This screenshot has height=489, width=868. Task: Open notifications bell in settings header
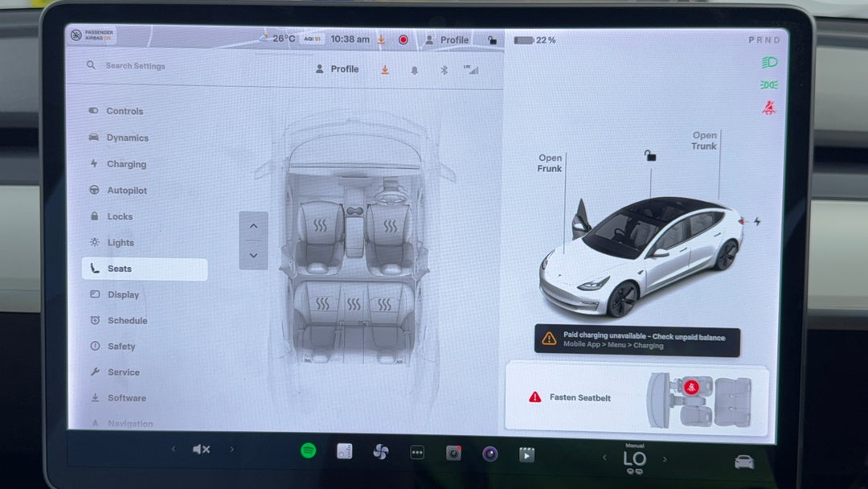pos(415,70)
